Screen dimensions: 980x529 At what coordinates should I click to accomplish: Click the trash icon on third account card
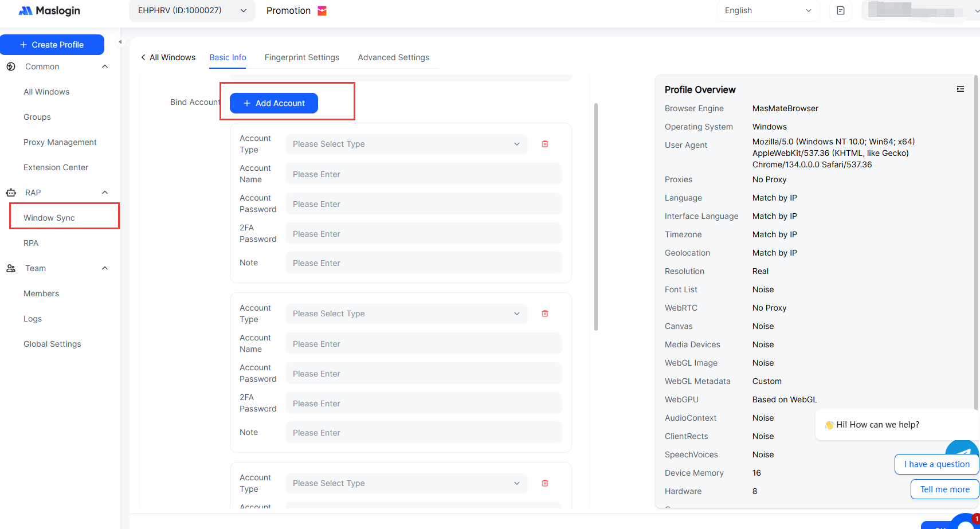pos(545,483)
